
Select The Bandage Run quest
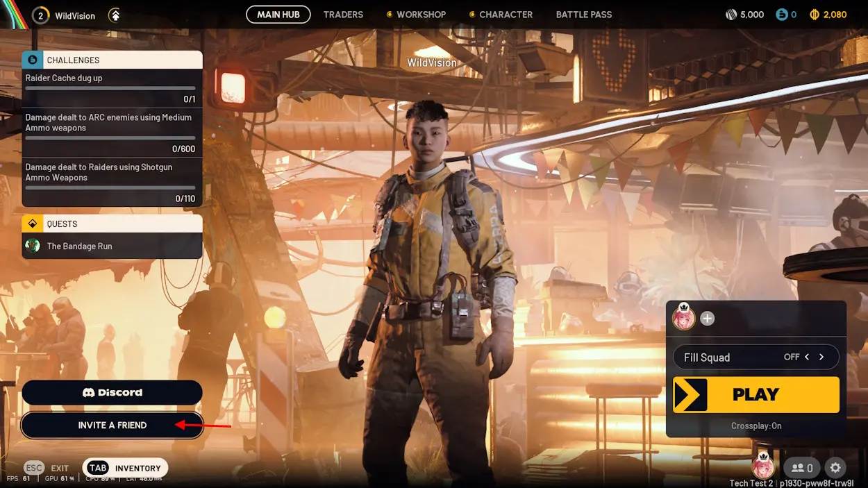click(x=79, y=246)
